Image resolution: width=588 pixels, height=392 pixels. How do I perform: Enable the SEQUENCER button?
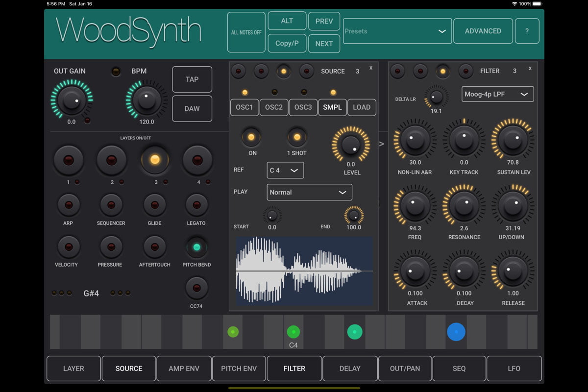[x=111, y=205]
